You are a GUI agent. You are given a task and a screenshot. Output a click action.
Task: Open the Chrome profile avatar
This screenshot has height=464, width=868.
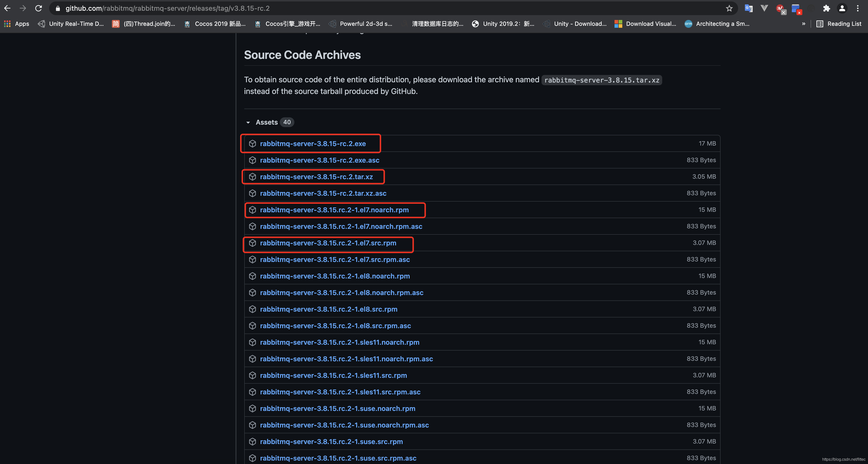coord(842,9)
